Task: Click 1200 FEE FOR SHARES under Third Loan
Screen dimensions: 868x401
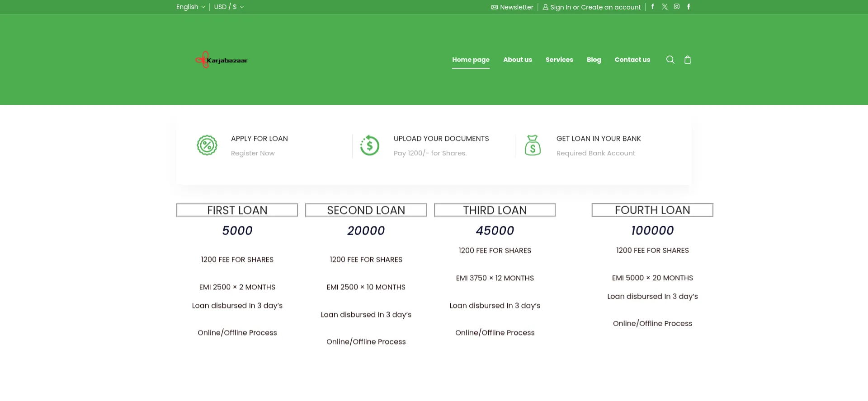Action: tap(495, 251)
